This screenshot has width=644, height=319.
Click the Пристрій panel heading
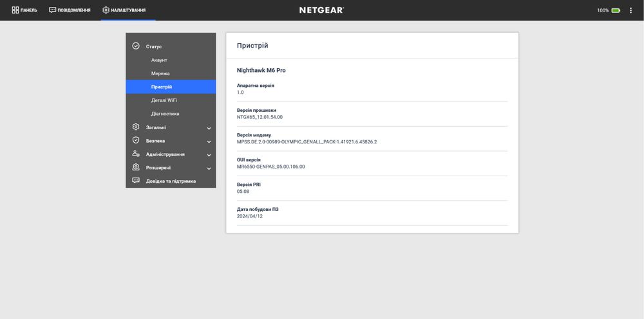[252, 46]
